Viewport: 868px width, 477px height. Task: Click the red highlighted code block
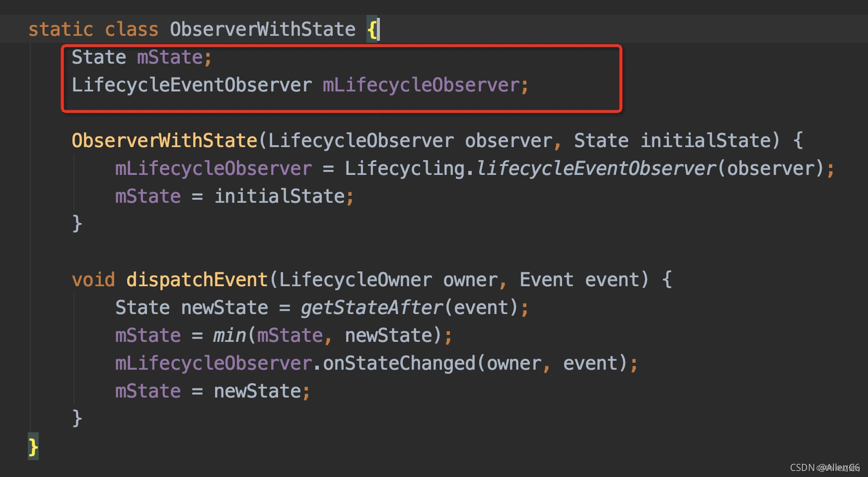tap(343, 77)
